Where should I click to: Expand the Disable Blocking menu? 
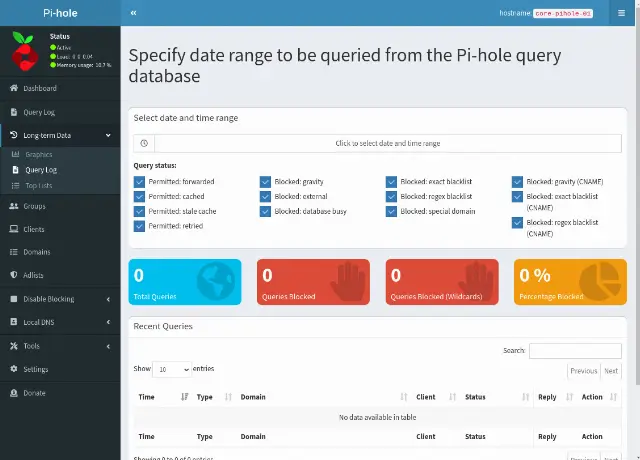coord(60,299)
